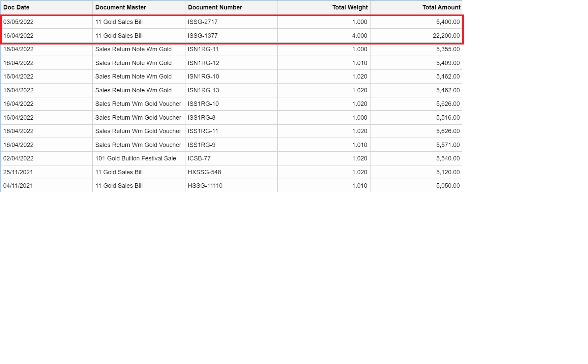
Task: Click Gold Sales Bill in HXSSG-548 row
Action: click(x=119, y=172)
